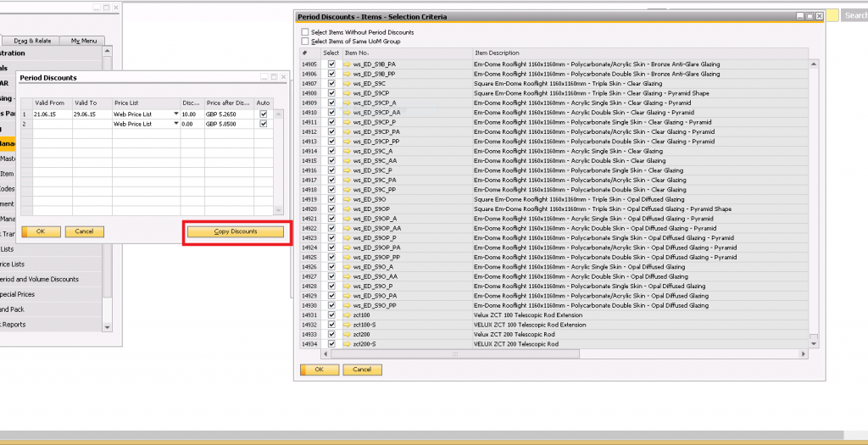Cancel the Period Discounts window
Screen dimensions: 868x445
pyautogui.click(x=84, y=232)
